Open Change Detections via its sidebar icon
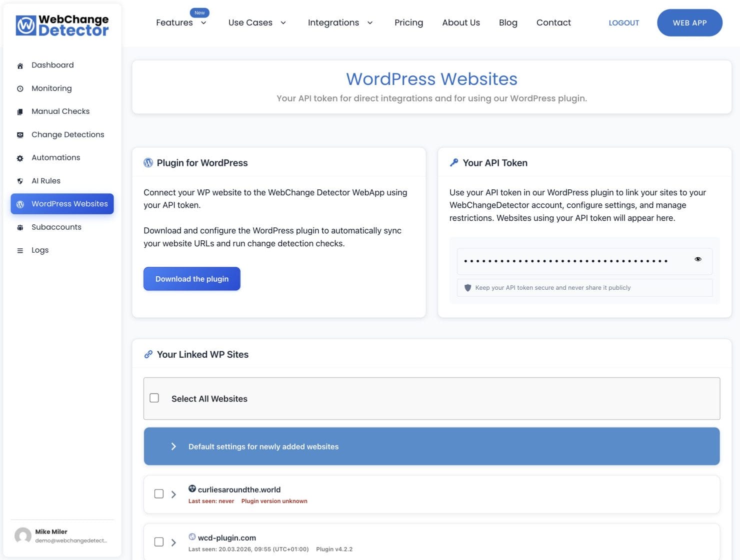The image size is (740, 560). pyautogui.click(x=19, y=134)
